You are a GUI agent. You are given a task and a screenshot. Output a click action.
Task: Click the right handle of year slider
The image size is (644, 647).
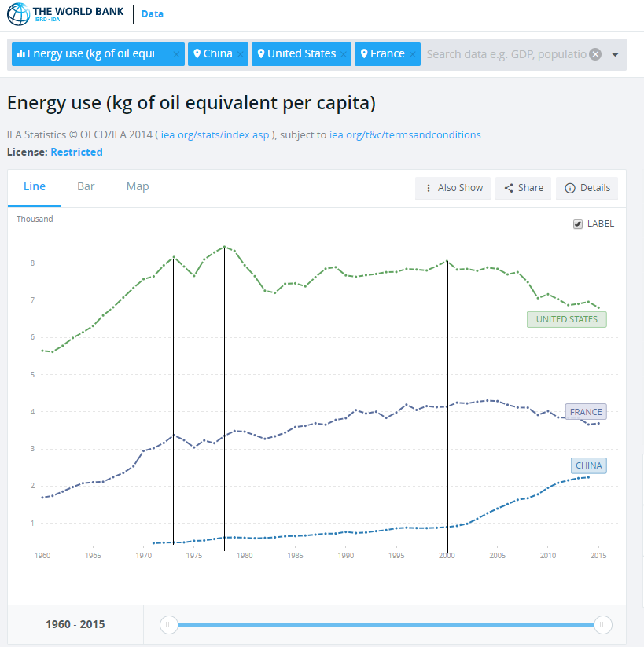(x=603, y=625)
